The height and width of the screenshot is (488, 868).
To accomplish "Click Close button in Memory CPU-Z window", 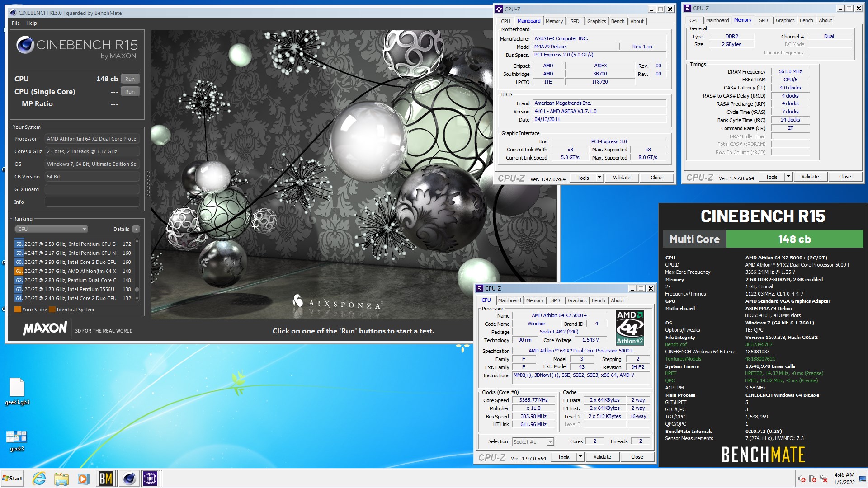I will click(x=845, y=177).
